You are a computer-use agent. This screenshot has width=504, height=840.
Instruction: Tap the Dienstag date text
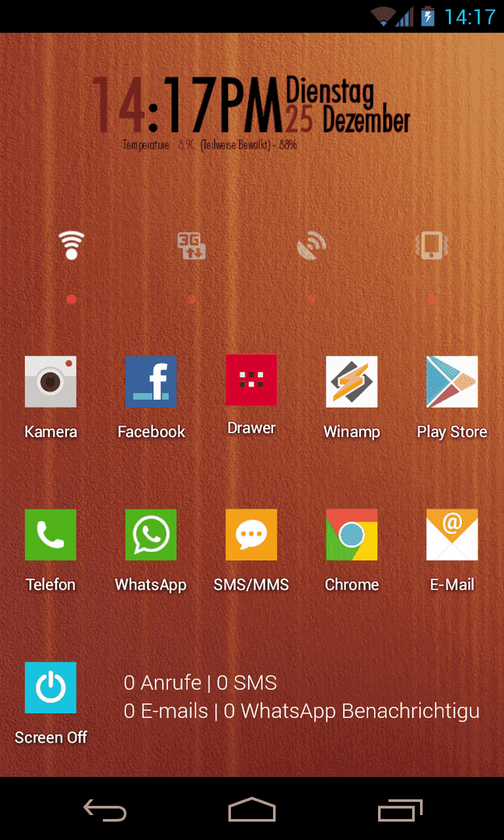click(x=330, y=90)
